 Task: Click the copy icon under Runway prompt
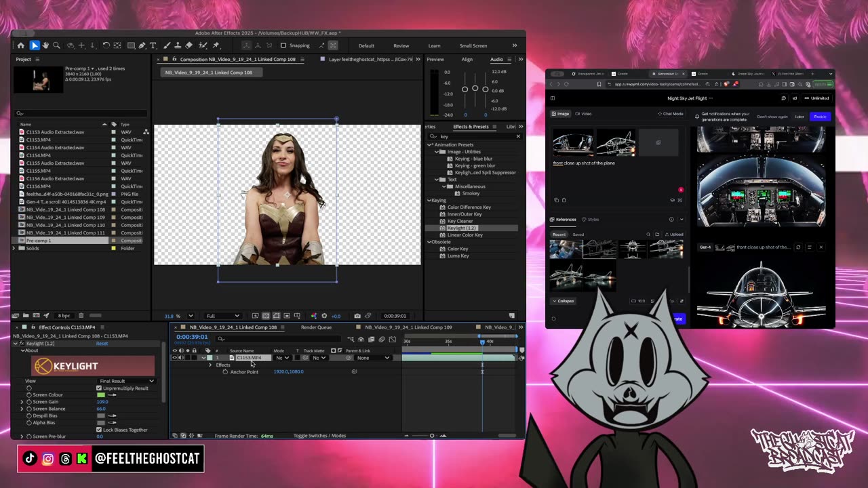(556, 200)
